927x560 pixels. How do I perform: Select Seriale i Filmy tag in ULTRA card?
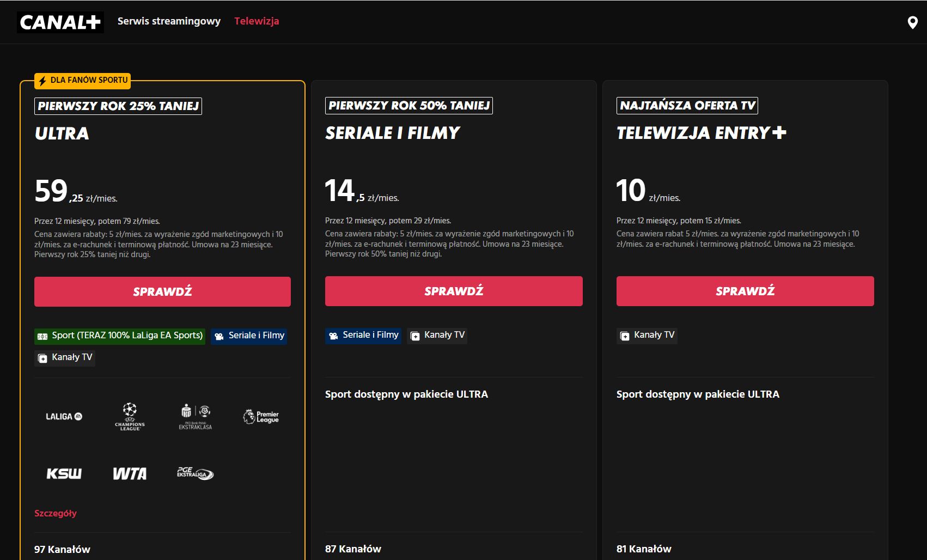[x=249, y=336]
